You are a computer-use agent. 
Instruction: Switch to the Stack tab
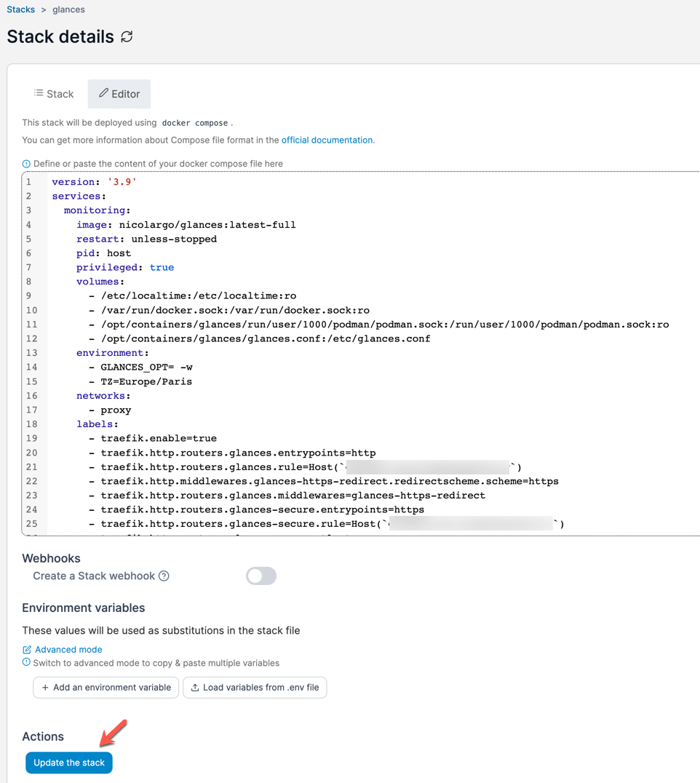[54, 94]
